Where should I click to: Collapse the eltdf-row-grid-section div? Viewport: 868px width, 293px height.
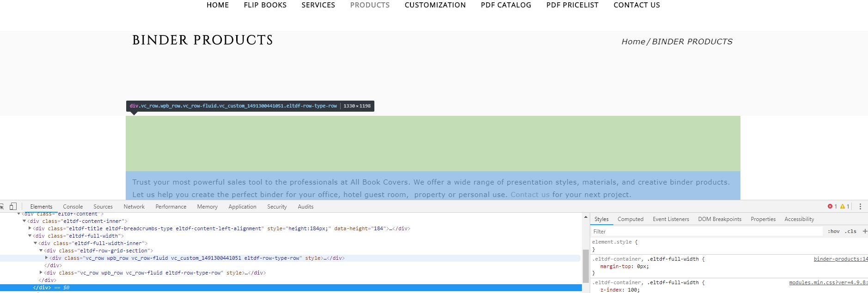[41, 251]
